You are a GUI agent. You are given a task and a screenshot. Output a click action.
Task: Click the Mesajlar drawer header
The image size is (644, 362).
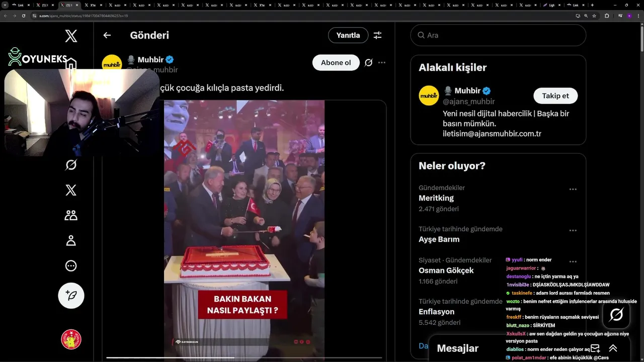(529, 348)
